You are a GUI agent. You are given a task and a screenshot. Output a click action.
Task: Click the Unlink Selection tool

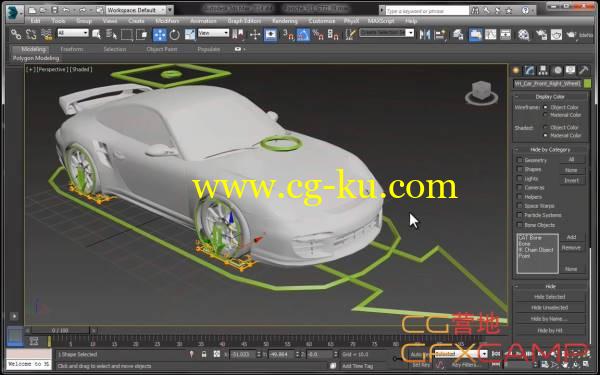click(31, 34)
